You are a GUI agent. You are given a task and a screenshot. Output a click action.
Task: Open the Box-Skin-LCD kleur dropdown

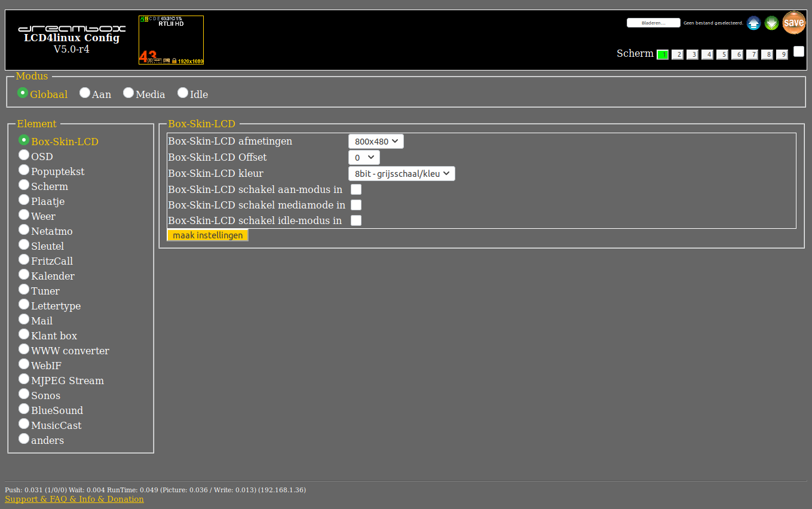(x=402, y=174)
